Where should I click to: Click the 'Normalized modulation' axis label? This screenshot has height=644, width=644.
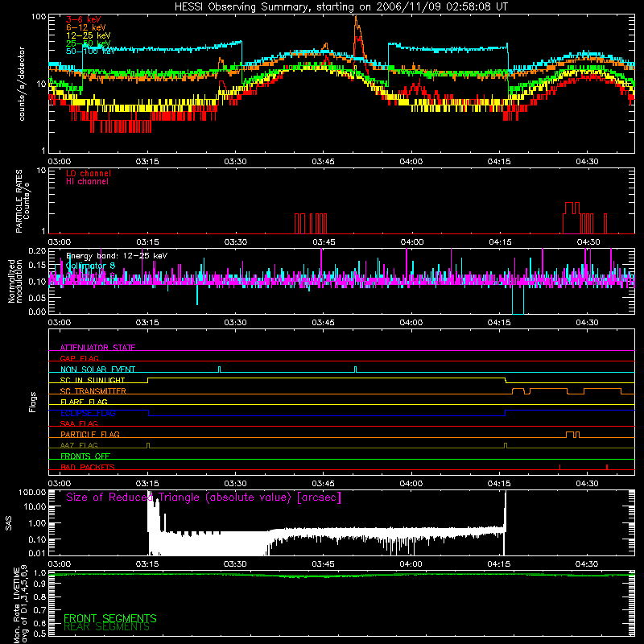tap(15, 281)
